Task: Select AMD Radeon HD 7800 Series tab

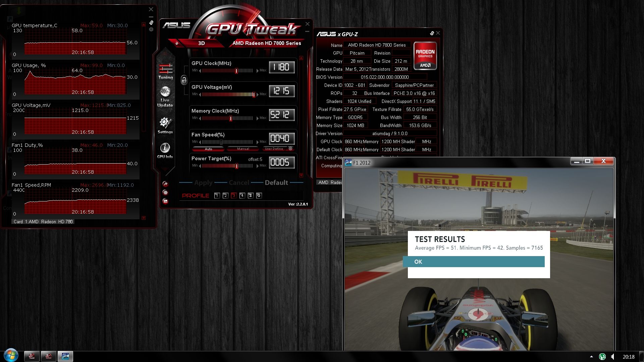Action: click(267, 43)
